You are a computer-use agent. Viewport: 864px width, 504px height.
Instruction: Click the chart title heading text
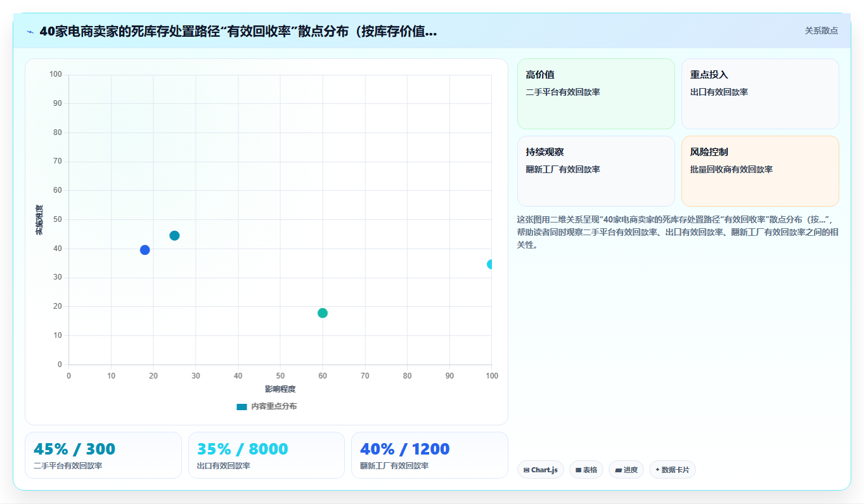tap(238, 32)
